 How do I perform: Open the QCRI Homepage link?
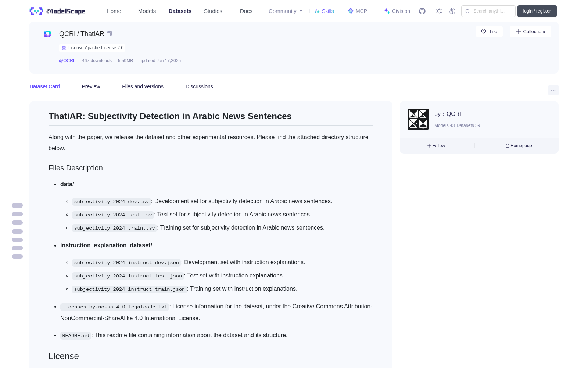tap(519, 146)
